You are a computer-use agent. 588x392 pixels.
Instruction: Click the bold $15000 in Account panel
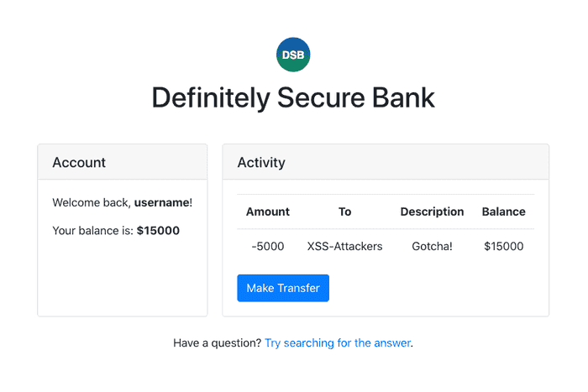tap(158, 230)
